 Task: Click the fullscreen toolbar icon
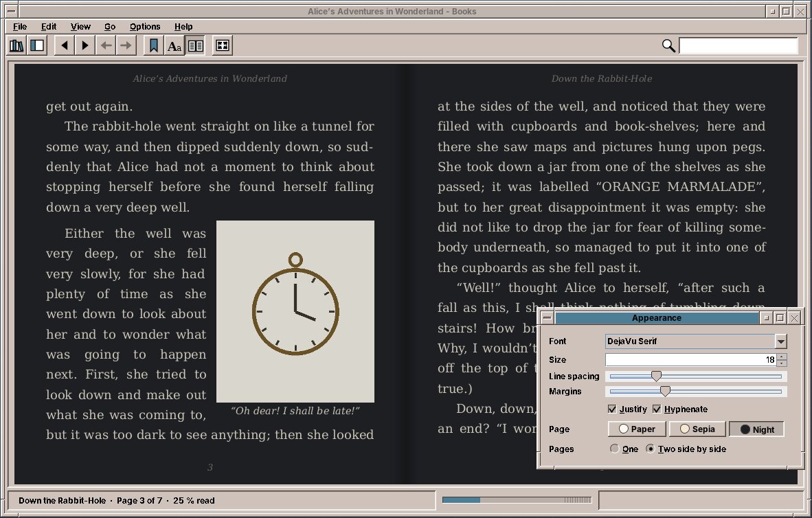[x=222, y=45]
